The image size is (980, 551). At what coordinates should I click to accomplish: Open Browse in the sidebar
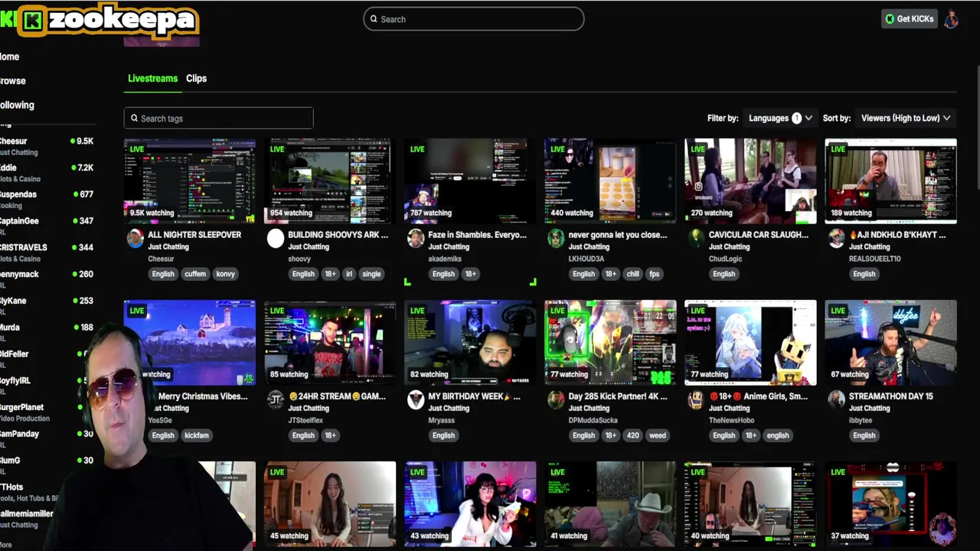coord(13,81)
